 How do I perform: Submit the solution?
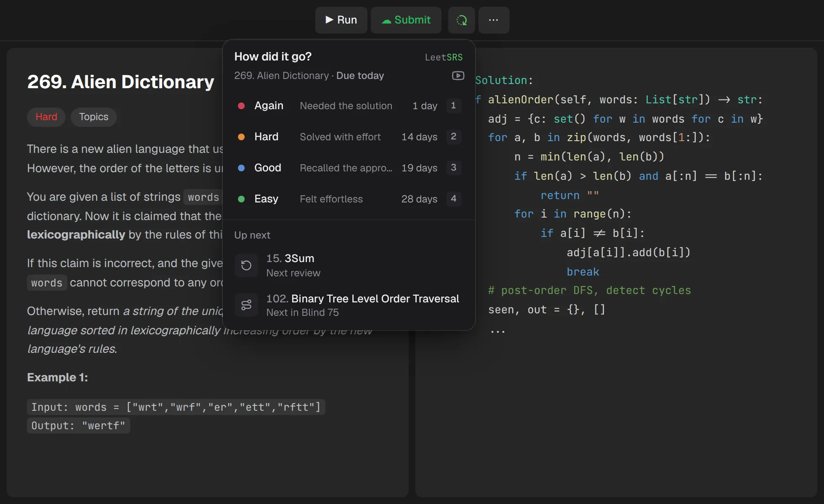[x=406, y=20]
